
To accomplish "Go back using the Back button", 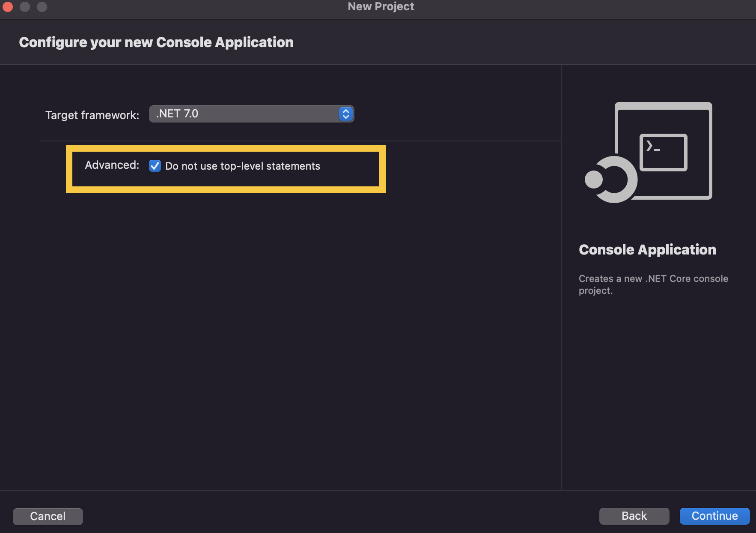I will (634, 516).
